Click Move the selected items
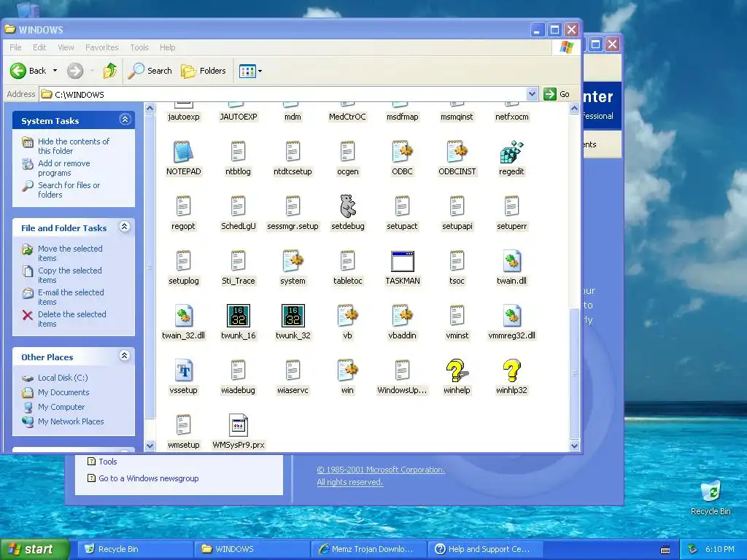 (x=70, y=253)
